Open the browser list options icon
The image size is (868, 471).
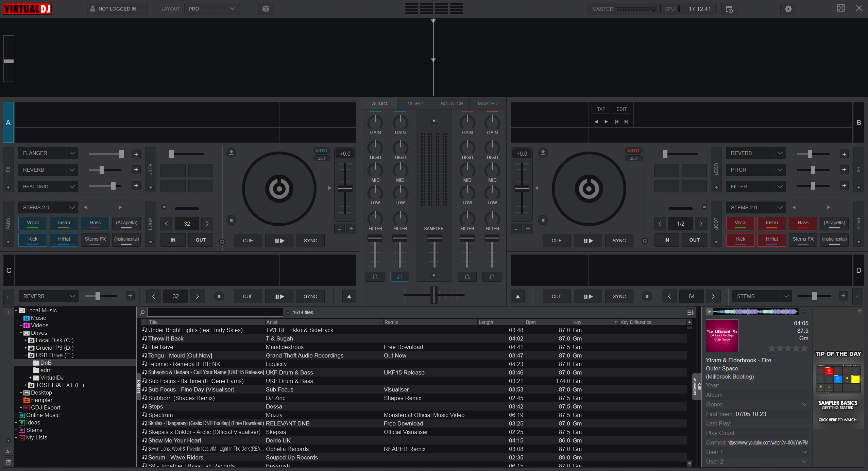pyautogui.click(x=690, y=312)
